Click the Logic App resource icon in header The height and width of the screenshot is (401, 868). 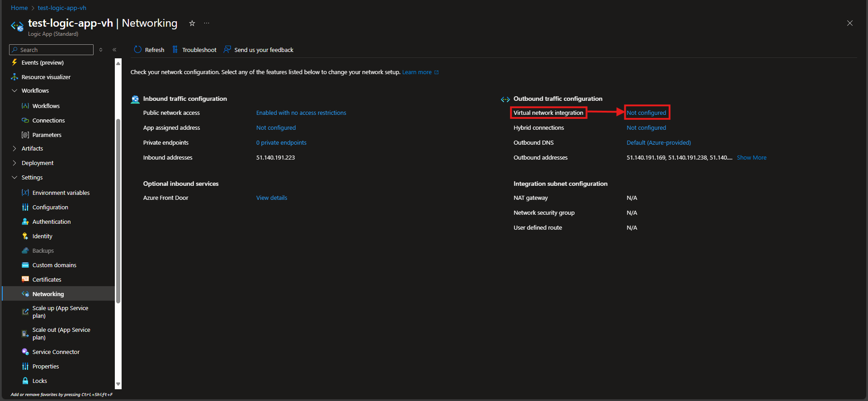[x=17, y=26]
